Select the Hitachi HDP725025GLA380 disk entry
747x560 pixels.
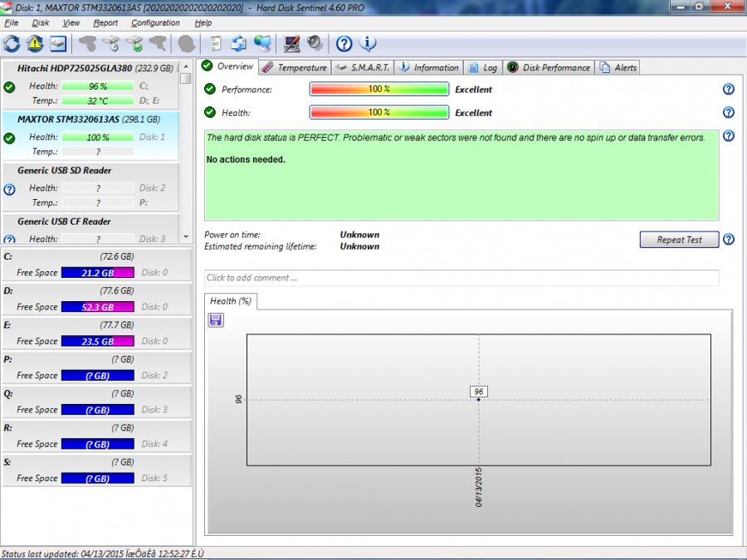pyautogui.click(x=90, y=85)
